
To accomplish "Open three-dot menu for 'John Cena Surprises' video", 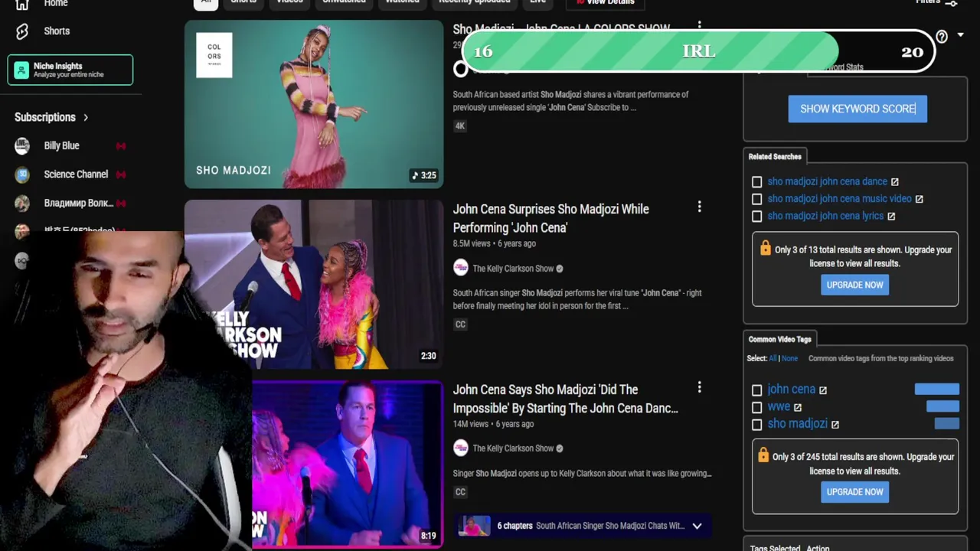I will [x=699, y=207].
